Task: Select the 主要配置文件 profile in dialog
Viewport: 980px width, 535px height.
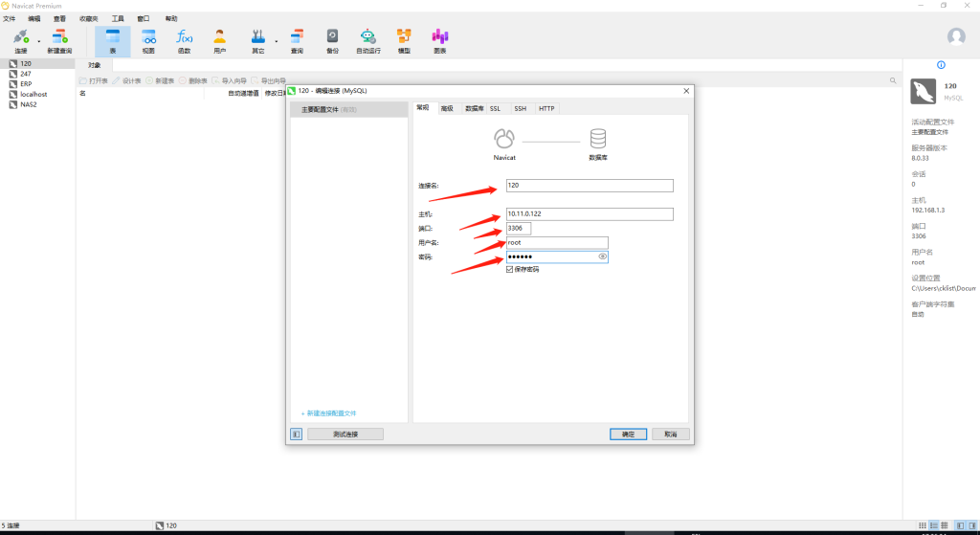Action: pyautogui.click(x=348, y=109)
